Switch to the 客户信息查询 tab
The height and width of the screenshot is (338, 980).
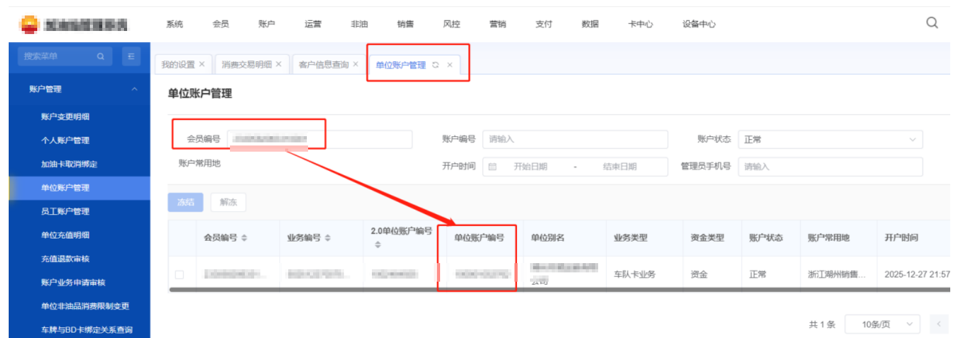pos(323,64)
